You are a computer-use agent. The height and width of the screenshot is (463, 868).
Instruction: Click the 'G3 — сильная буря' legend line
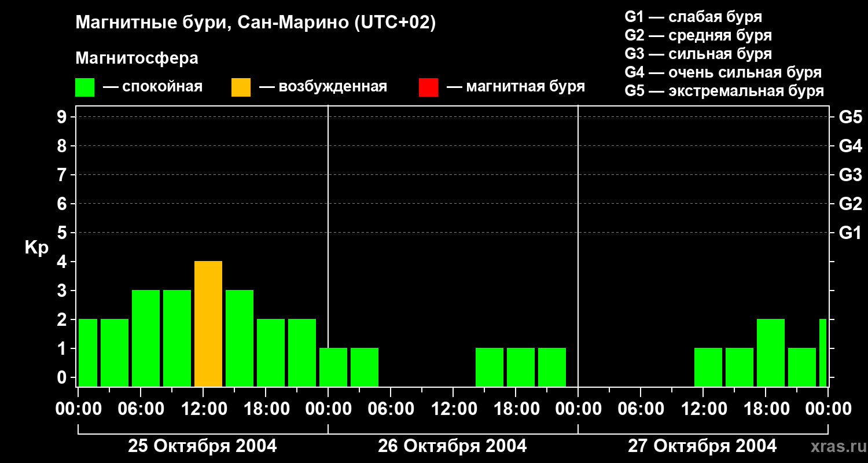point(698,54)
